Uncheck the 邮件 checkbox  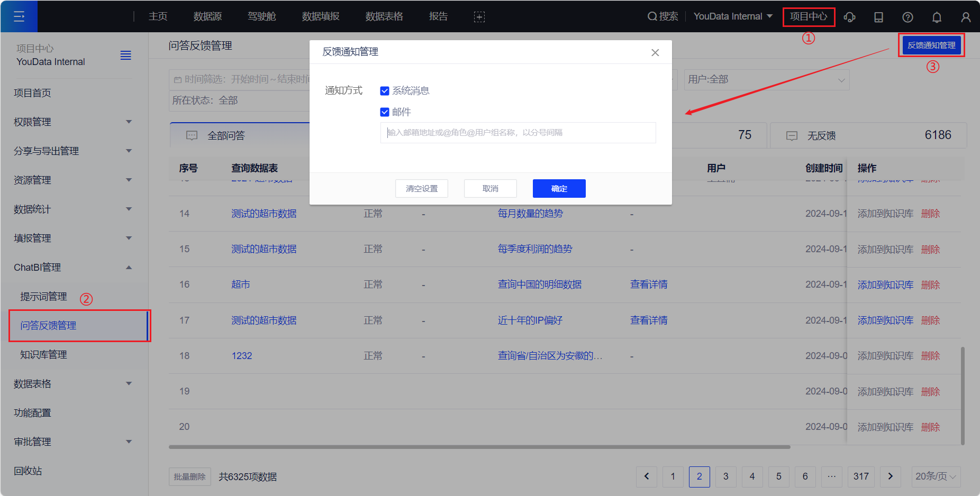(x=385, y=112)
